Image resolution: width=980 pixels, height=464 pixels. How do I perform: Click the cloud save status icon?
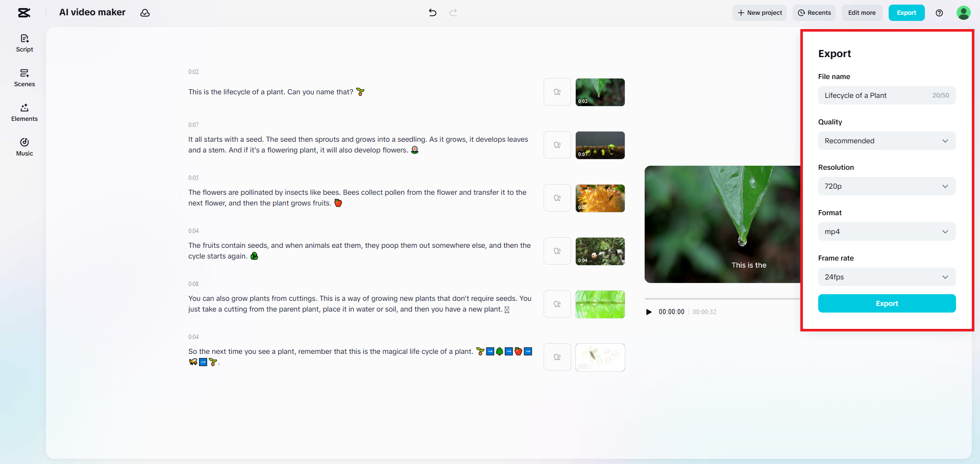[145, 13]
